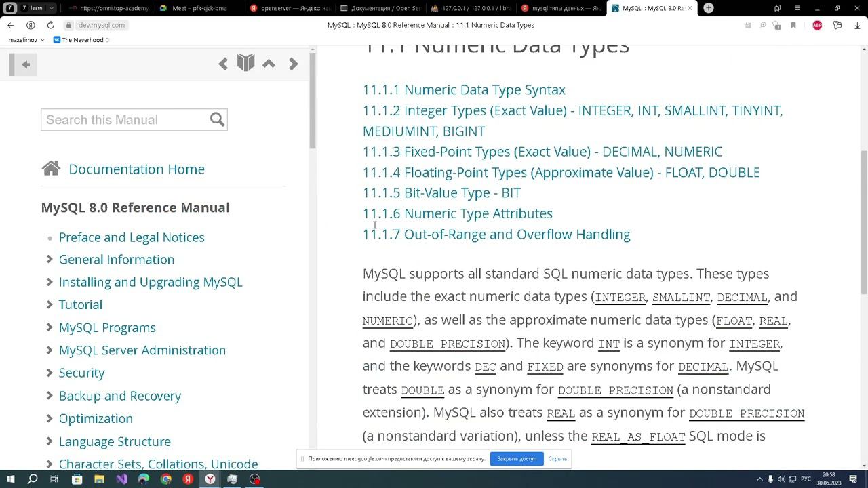Open 11.1.4 Floating-Point Types link

(x=561, y=172)
